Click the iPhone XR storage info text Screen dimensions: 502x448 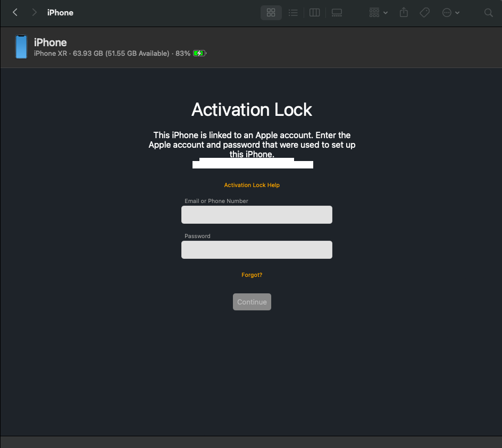[x=101, y=54]
